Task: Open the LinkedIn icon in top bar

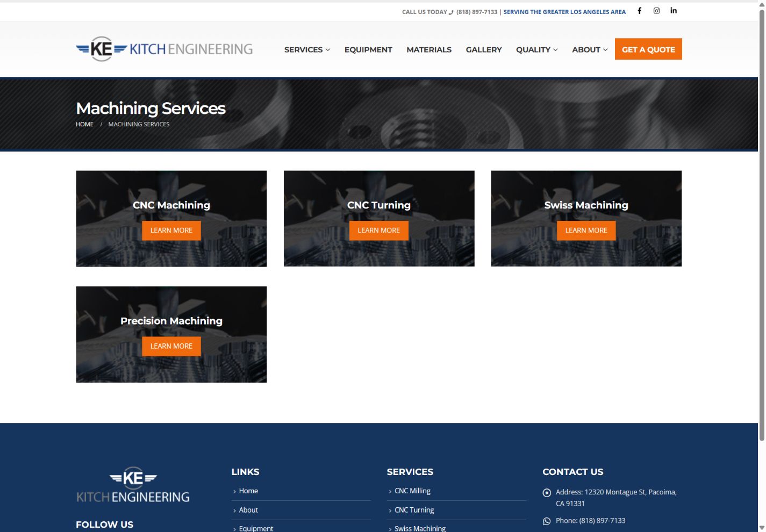Action: (x=674, y=11)
